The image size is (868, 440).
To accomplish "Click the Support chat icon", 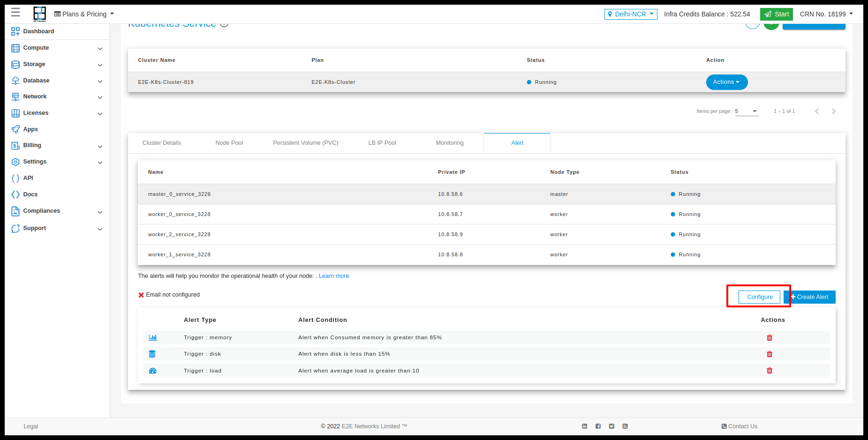I will click(x=15, y=228).
